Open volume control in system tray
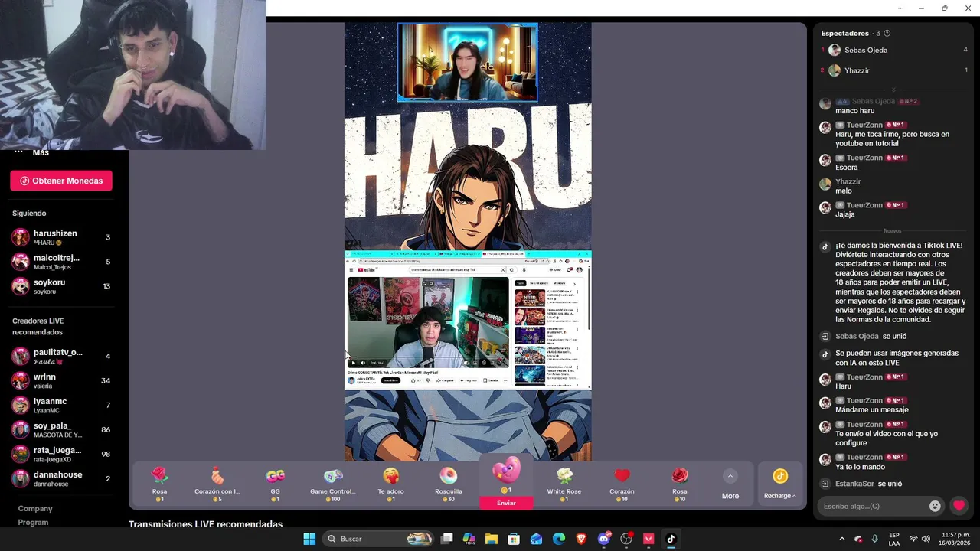This screenshot has width=980, height=551. 926,539
